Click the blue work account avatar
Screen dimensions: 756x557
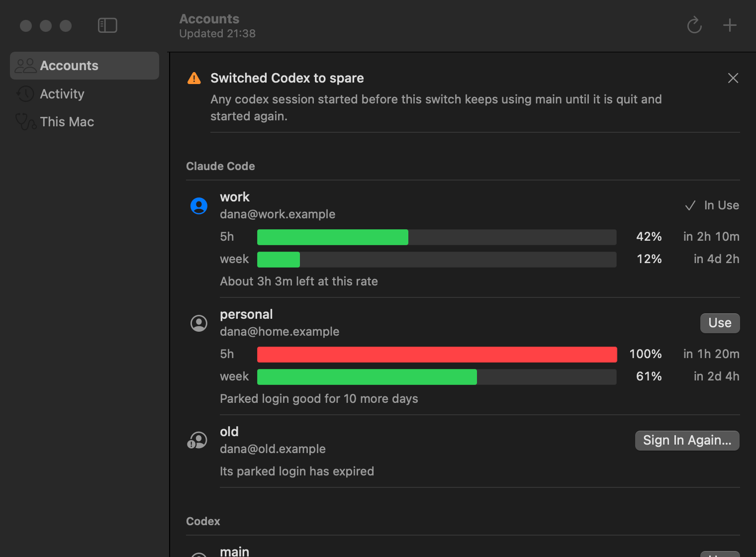(199, 205)
